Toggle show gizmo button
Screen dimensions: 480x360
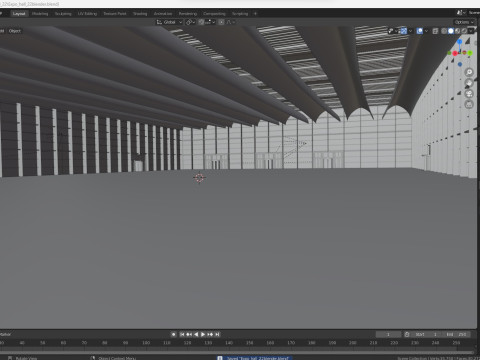point(404,31)
